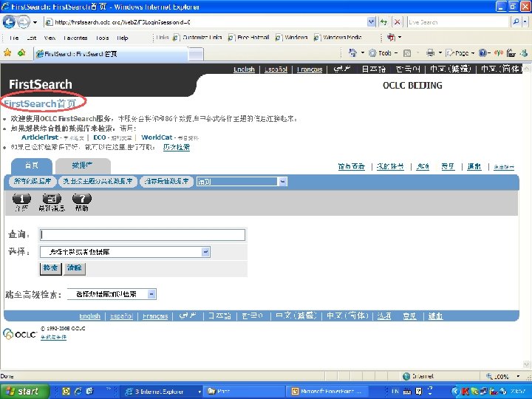Click the Microsoft PowerPoint taskbar button

click(x=327, y=392)
